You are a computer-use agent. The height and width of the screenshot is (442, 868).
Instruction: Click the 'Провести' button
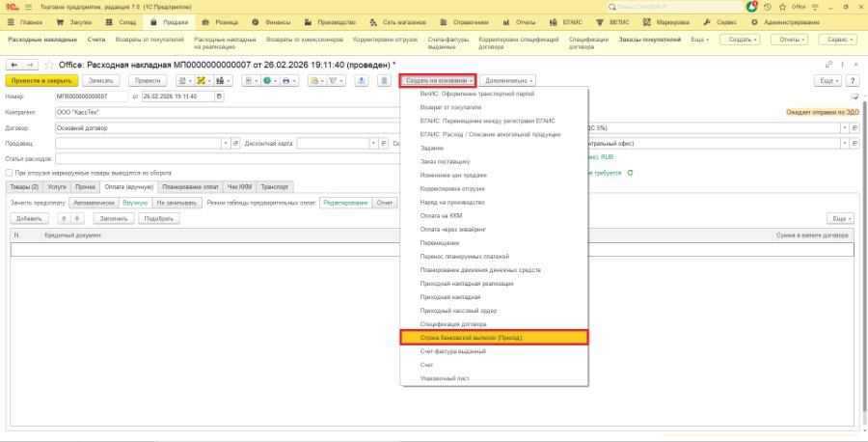[148, 81]
